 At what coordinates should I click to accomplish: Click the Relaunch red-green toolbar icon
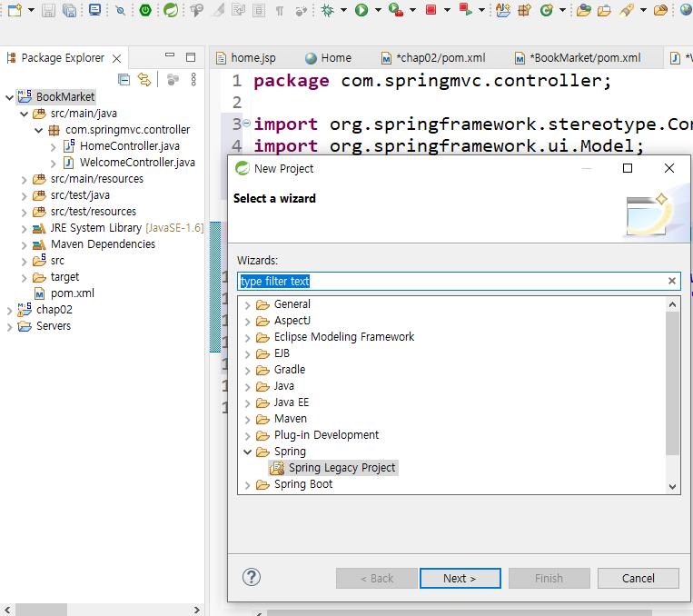tap(465, 10)
